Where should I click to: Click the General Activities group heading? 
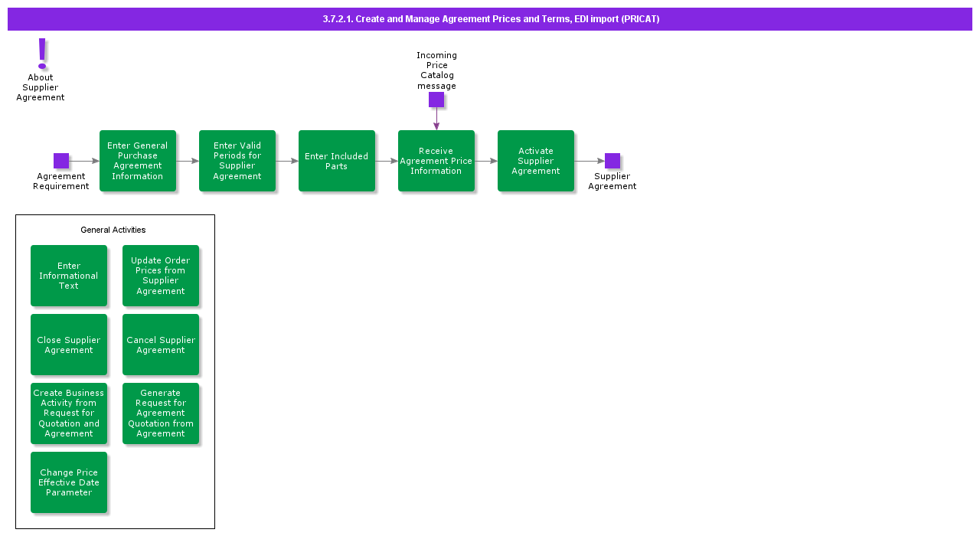tap(113, 230)
